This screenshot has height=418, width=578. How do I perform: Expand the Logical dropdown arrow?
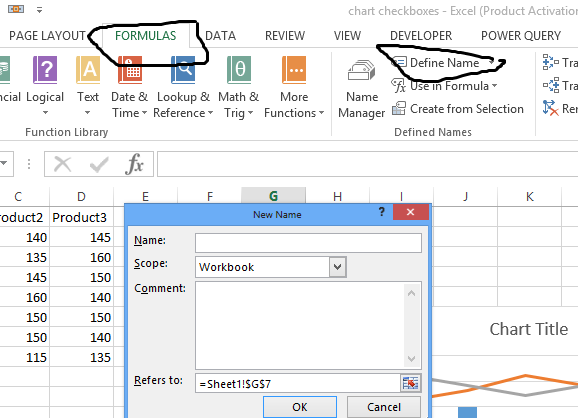45,112
